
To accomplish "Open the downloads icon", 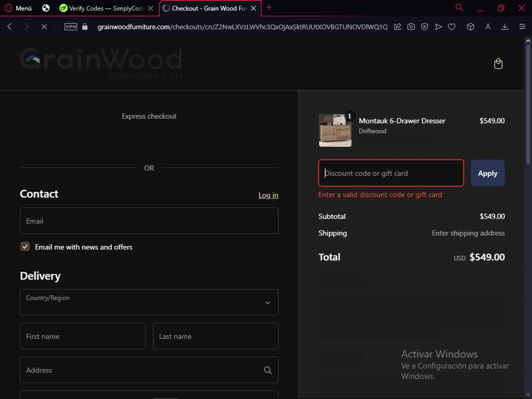I will point(505,27).
